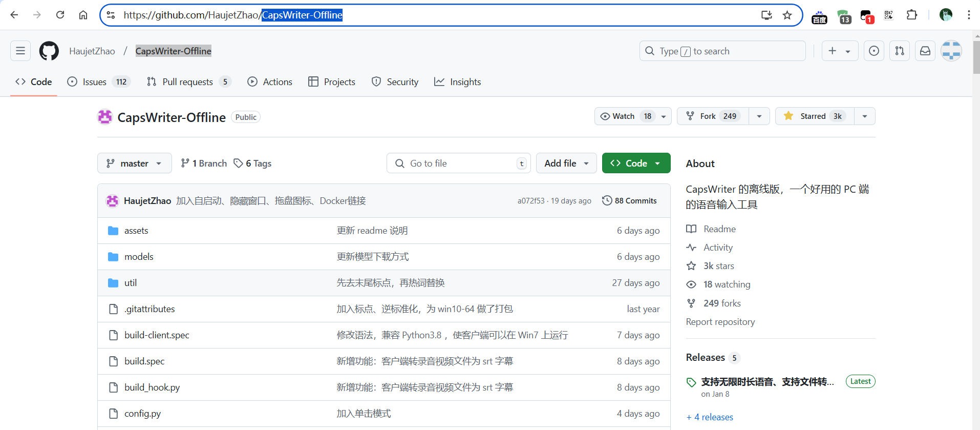
Task: Open the green Code clone dropdown
Action: [636, 163]
